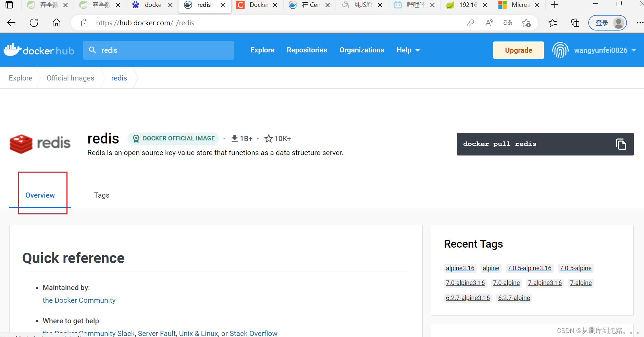Viewport: 644px width, 337px height.
Task: Switch to the Tags tab
Action: (102, 195)
